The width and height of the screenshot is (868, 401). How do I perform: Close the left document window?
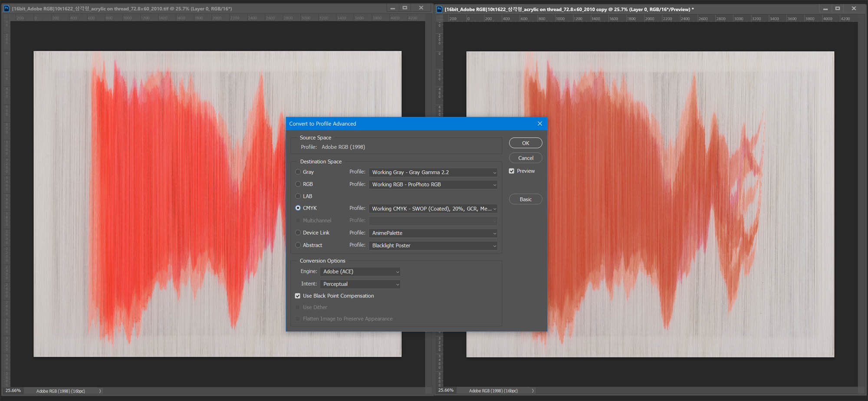pyautogui.click(x=421, y=8)
